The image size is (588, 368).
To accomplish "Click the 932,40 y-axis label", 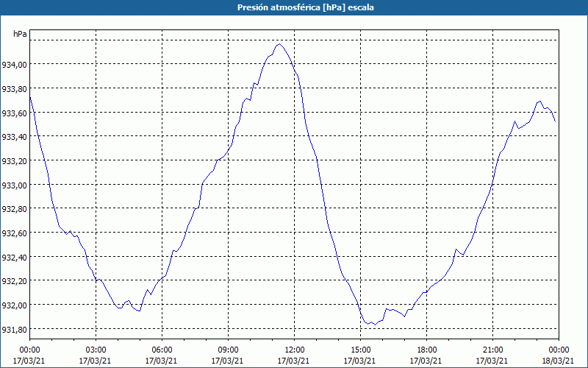I will [x=14, y=257].
